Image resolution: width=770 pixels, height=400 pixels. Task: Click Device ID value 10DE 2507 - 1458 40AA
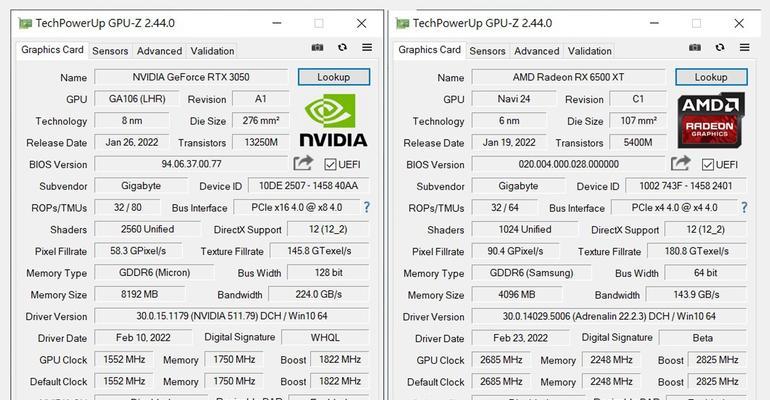(308, 186)
